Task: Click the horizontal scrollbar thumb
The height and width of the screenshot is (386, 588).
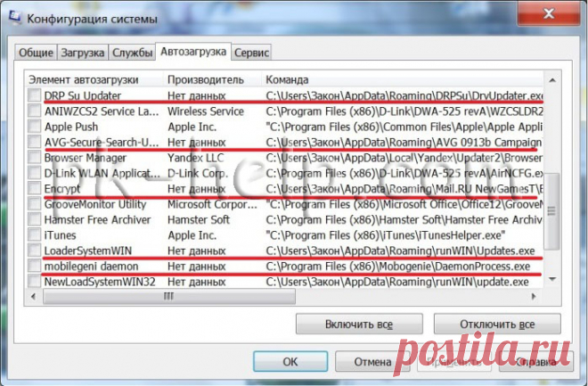Action: (x=169, y=297)
